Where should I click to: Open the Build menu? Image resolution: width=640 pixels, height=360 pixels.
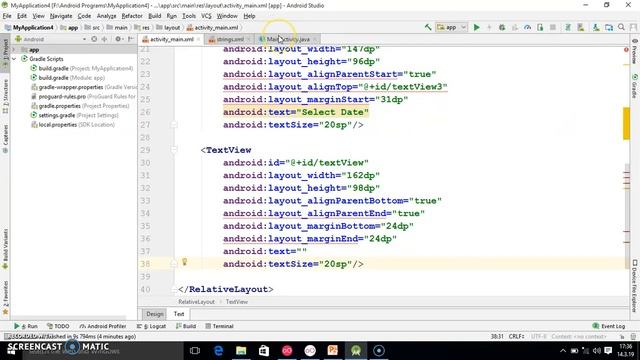(154, 16)
